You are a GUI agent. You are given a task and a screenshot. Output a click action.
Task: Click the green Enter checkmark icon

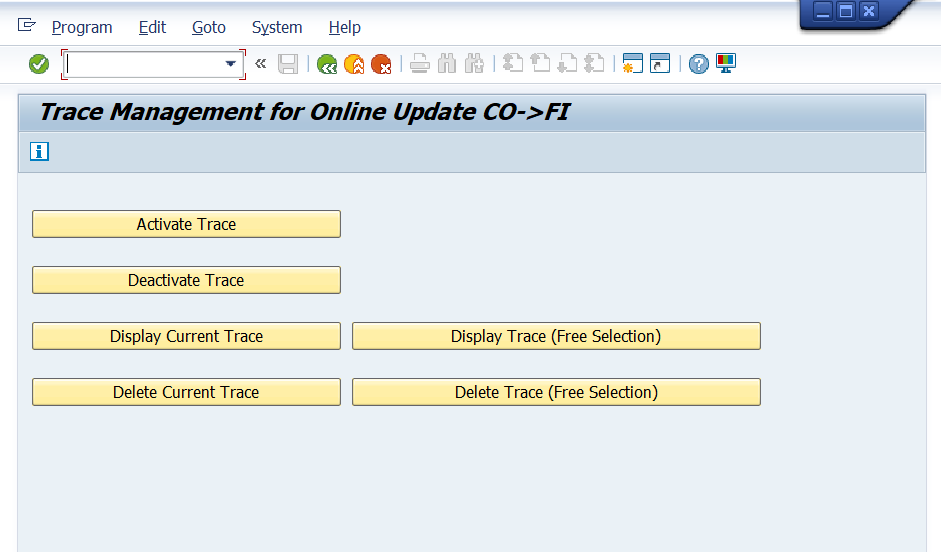point(39,64)
